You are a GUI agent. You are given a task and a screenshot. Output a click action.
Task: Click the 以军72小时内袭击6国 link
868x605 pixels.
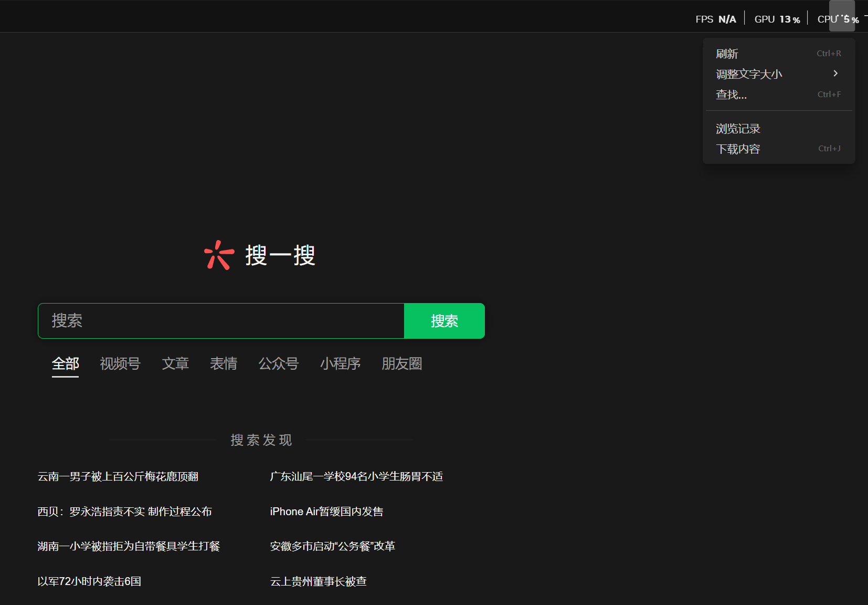(89, 581)
